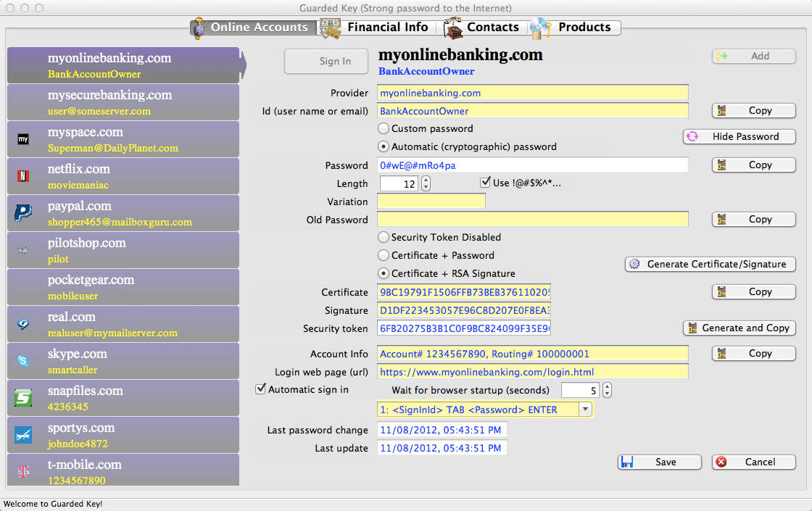
Task: Click the copy icon beside Old Password field
Action: pyautogui.click(x=721, y=219)
